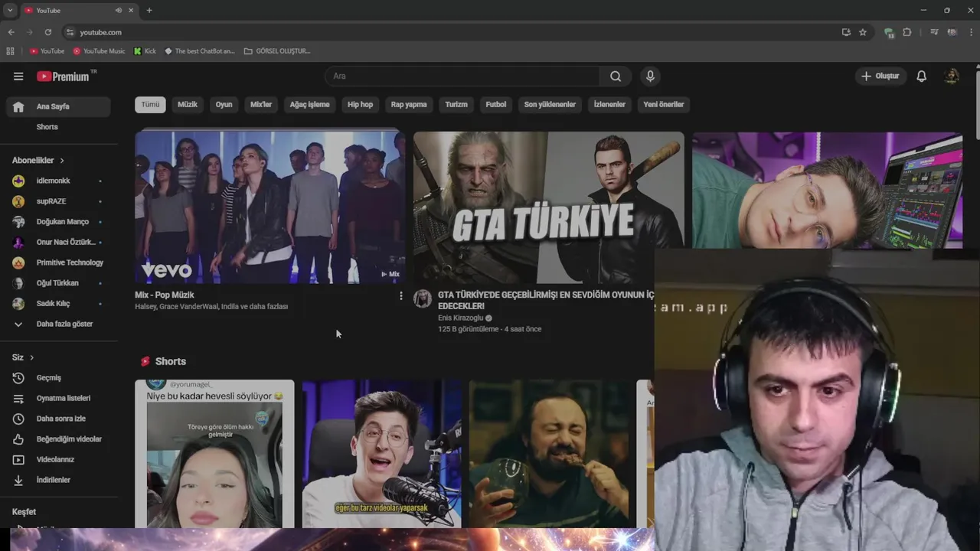Select the İzlenenler chip
This screenshot has width=980, height=551.
tap(609, 104)
